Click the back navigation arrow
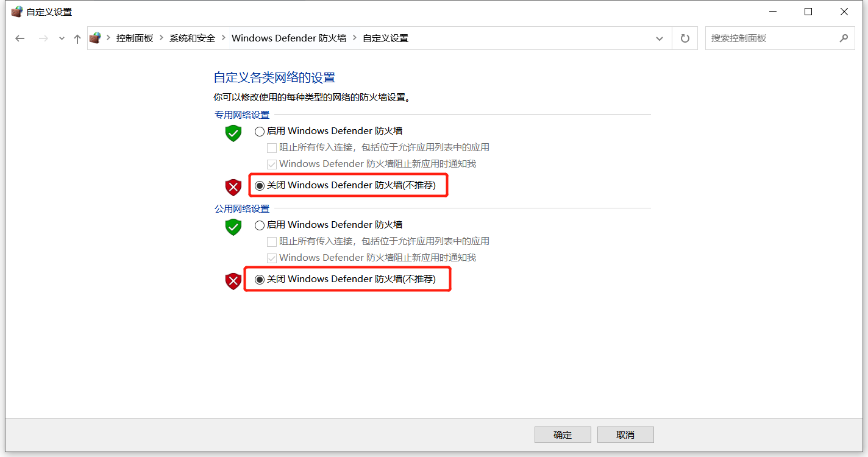Image resolution: width=868 pixels, height=457 pixels. tap(20, 38)
